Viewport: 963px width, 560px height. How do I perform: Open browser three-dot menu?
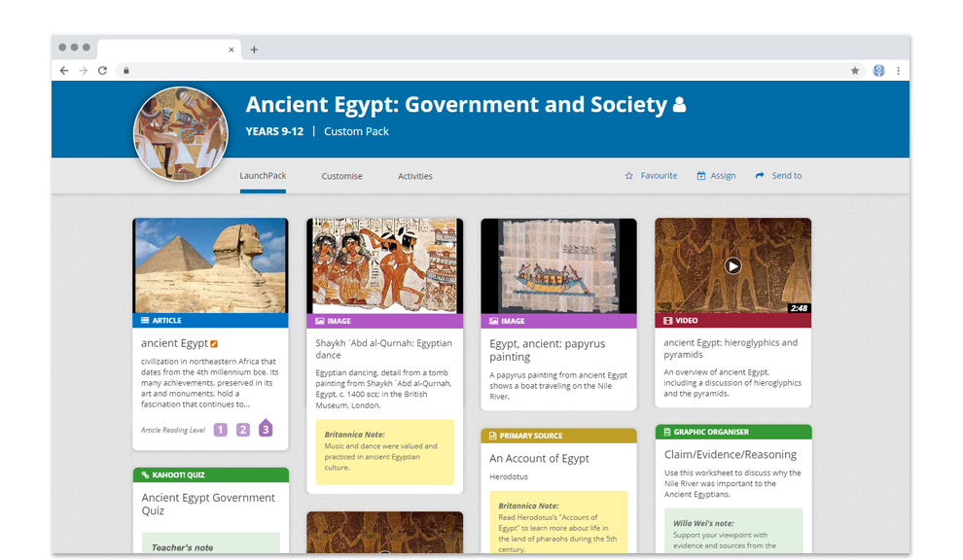898,71
